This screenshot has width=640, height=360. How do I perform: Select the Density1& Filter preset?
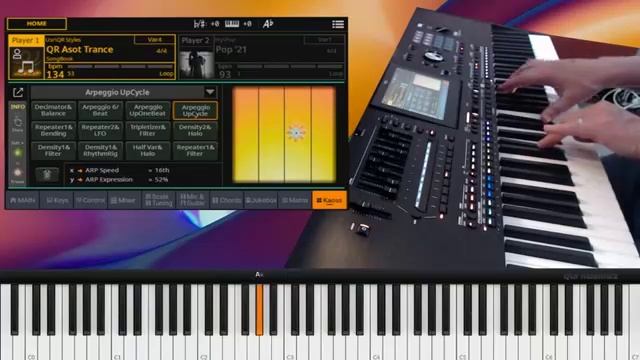pos(53,151)
